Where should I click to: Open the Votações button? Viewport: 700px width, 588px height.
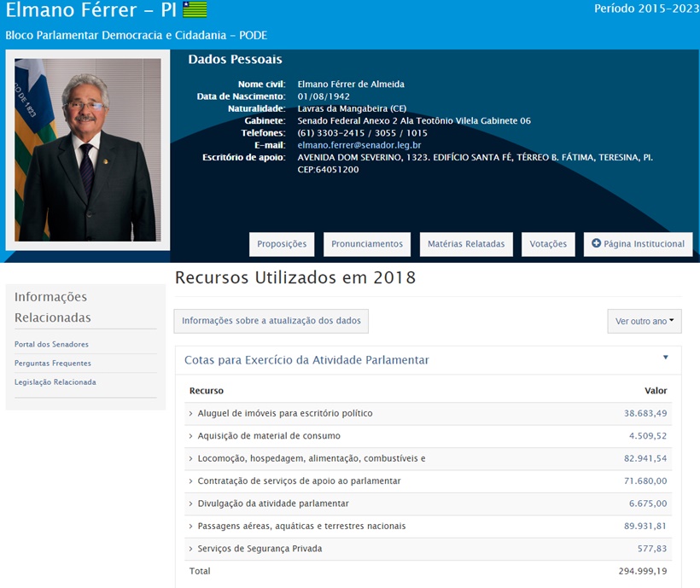coord(548,244)
